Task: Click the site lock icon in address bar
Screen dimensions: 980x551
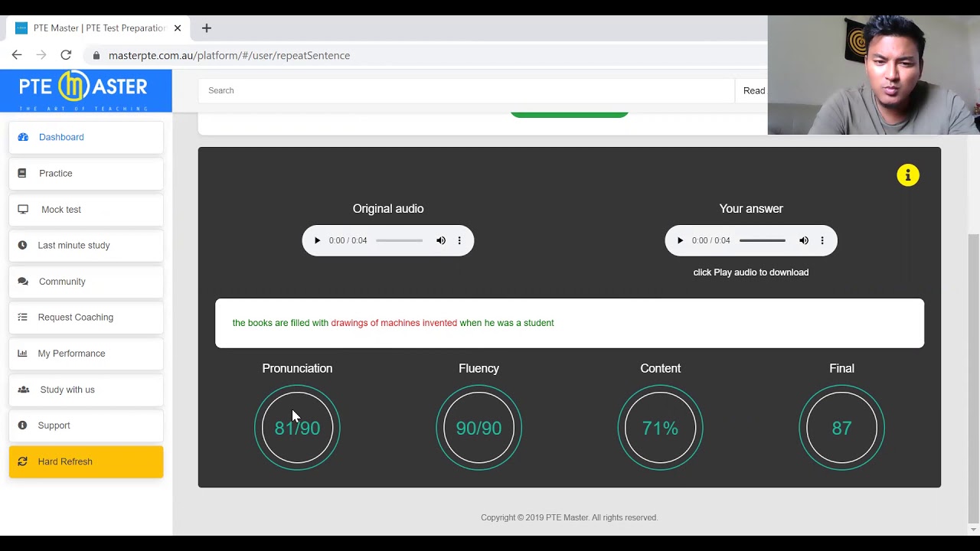Action: point(96,55)
